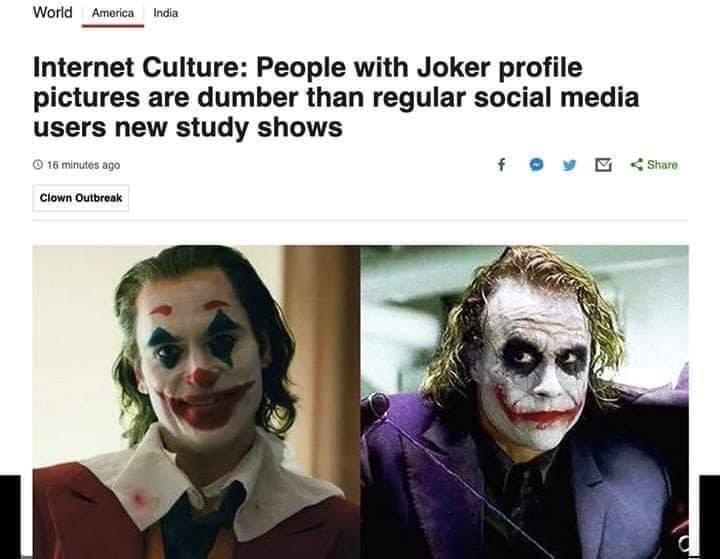
Task: Open the left Joker photo in red suit
Action: coord(196,400)
